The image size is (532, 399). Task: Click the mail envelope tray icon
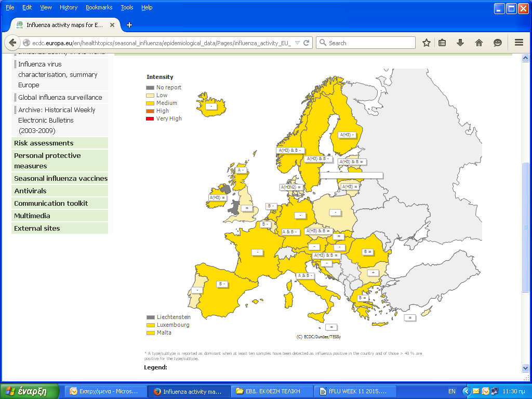[x=476, y=391]
